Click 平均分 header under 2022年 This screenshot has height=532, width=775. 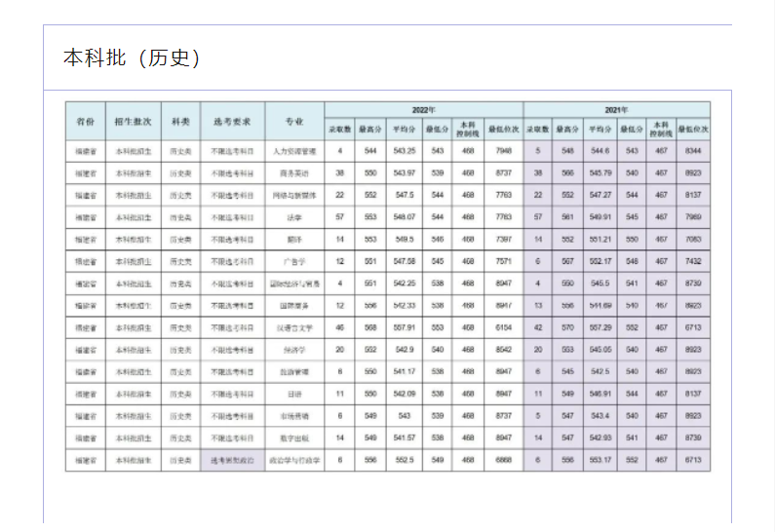coord(405,129)
